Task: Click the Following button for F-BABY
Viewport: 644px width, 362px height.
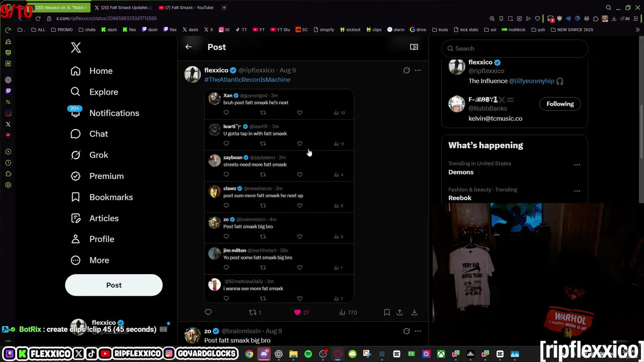Action: tap(560, 104)
